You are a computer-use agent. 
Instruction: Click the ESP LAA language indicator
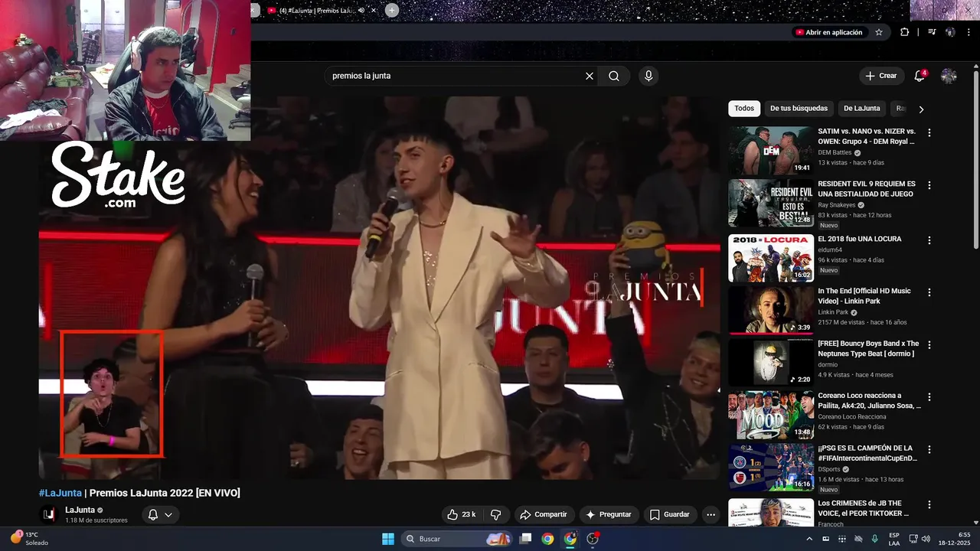894,539
